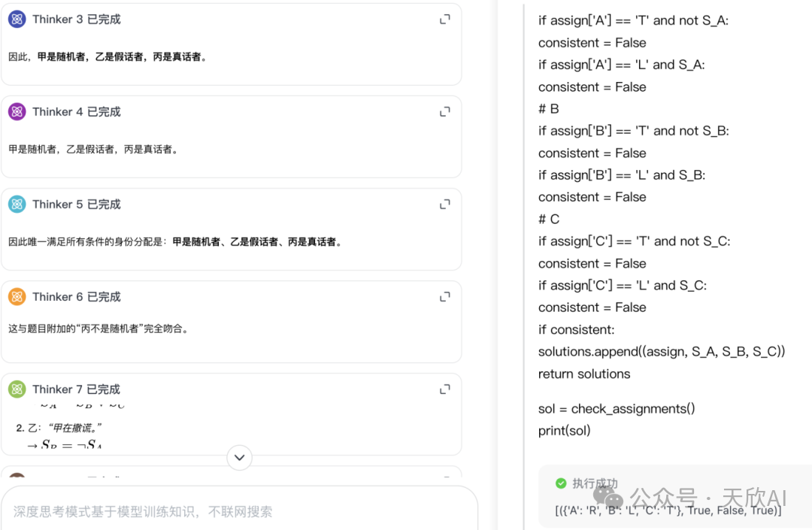Click the down chevron to reveal hidden cards
The height and width of the screenshot is (530, 812).
(238, 457)
